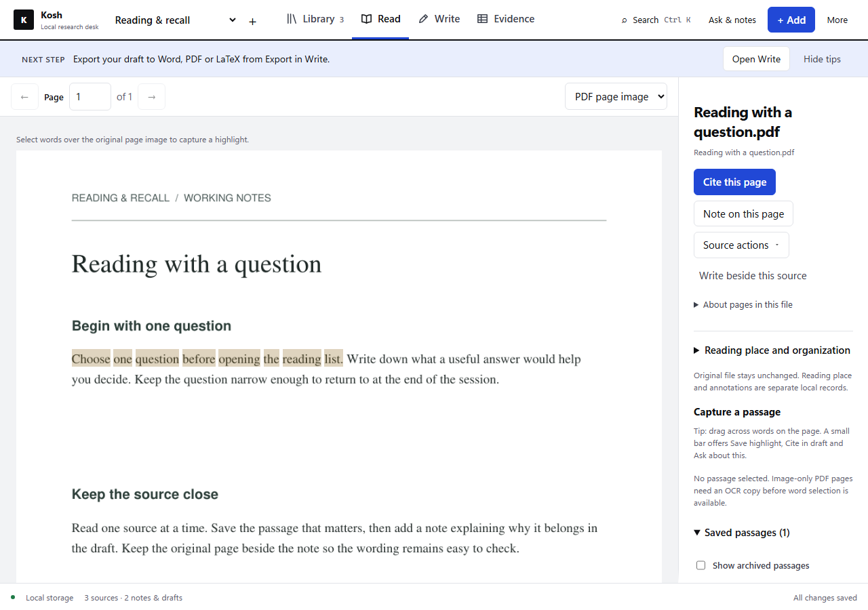Screen dimensions: 868x610
Task: Add a new project with plus icon
Action: tap(252, 22)
